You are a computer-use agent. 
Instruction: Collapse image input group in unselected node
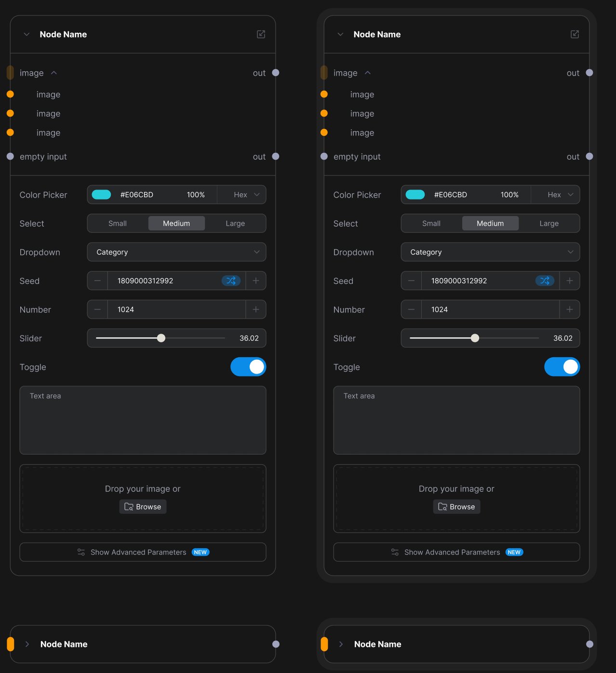pyautogui.click(x=54, y=73)
